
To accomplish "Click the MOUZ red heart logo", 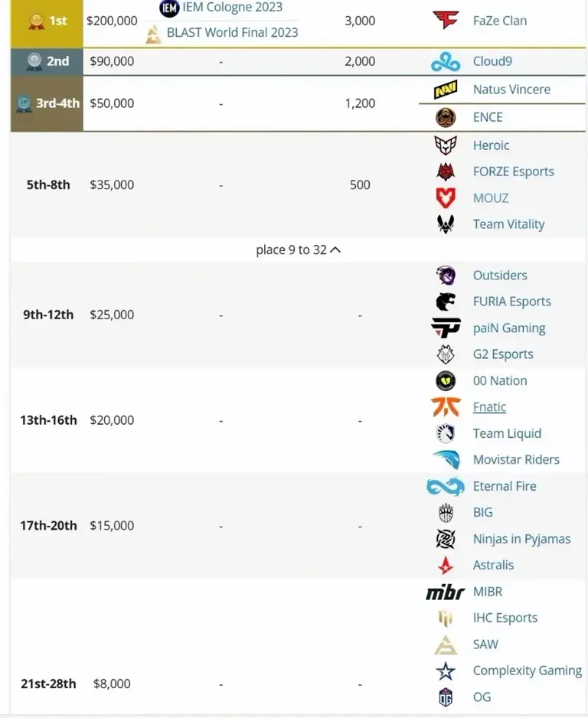I will tap(446, 197).
